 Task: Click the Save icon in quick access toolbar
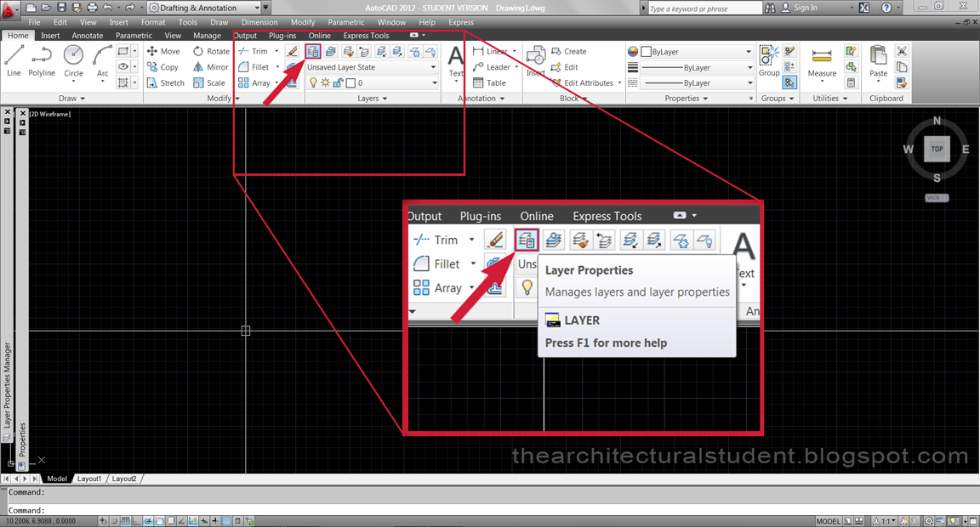(x=61, y=8)
